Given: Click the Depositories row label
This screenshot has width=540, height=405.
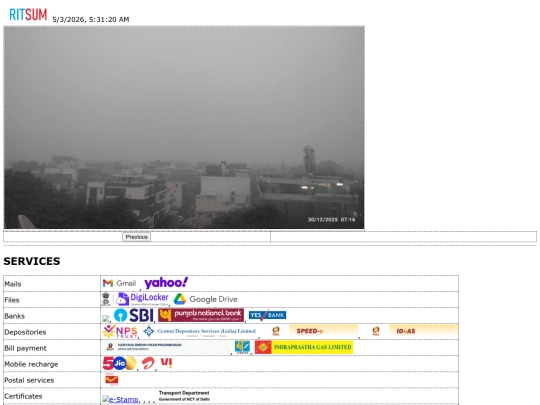Looking at the screenshot, I should click(25, 332).
